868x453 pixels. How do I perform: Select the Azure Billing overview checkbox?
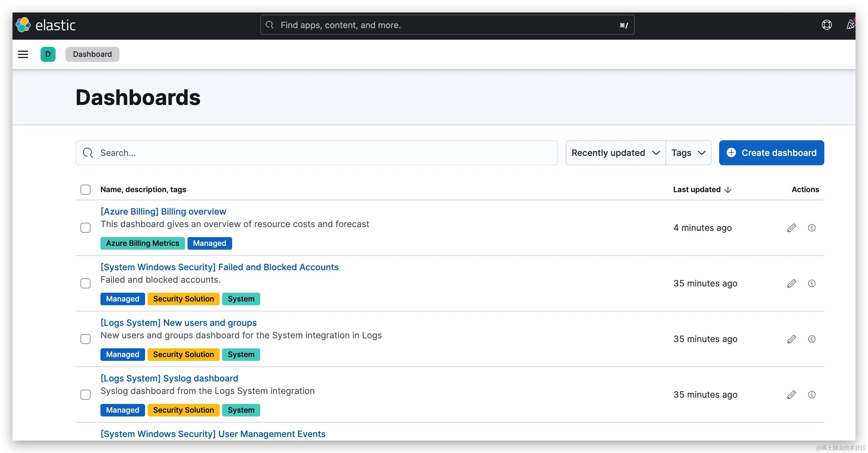click(85, 228)
